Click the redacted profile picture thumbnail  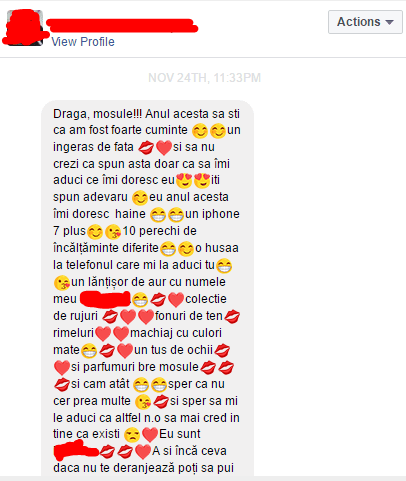tap(25, 28)
